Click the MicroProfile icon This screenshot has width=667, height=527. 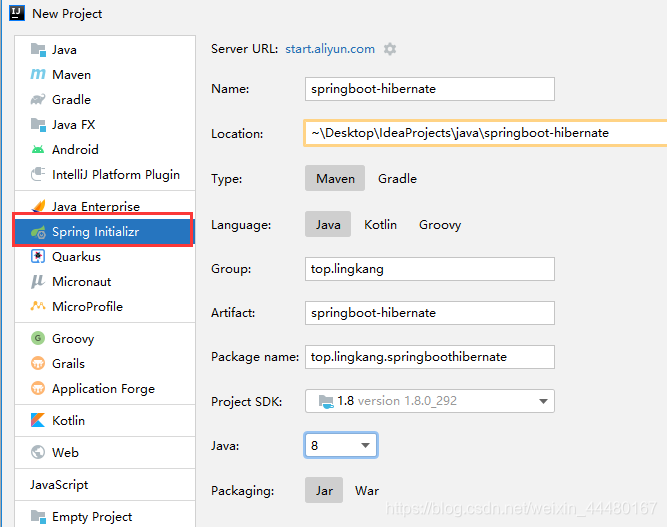(38, 306)
